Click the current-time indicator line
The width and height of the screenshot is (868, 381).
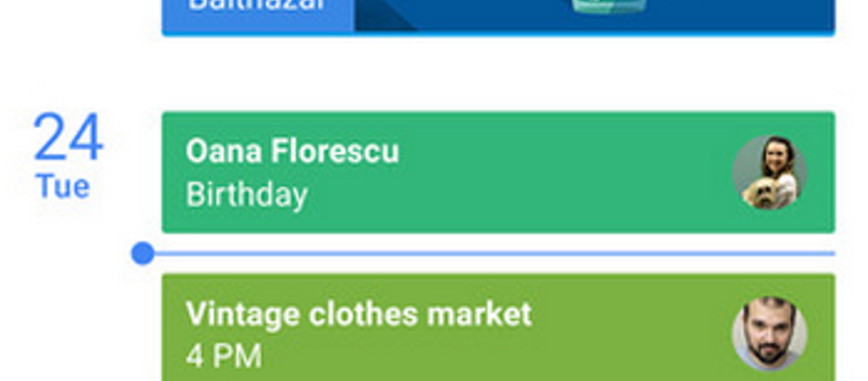click(494, 254)
